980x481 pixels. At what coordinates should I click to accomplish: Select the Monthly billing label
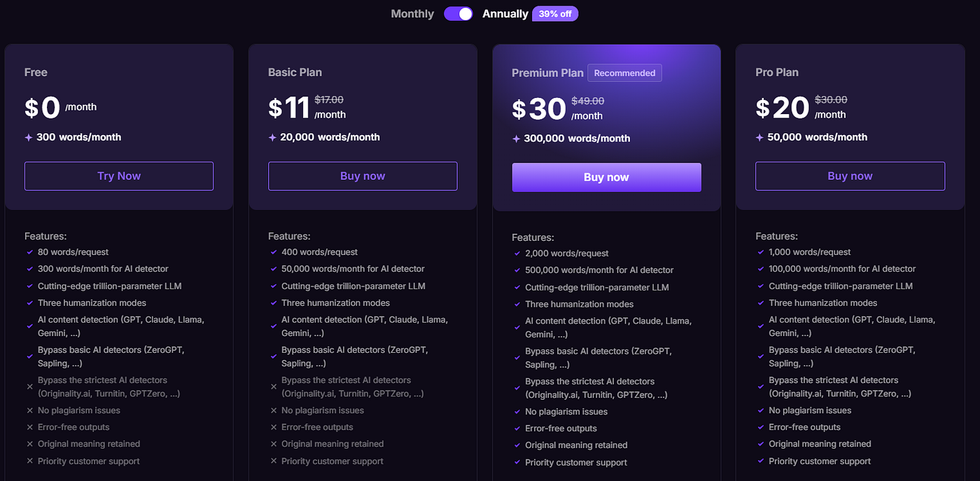(412, 14)
